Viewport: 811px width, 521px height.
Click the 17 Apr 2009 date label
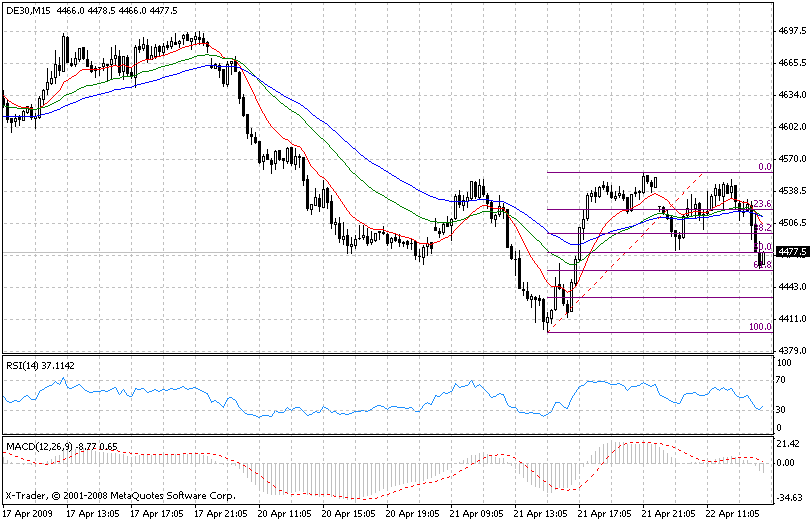[x=28, y=512]
